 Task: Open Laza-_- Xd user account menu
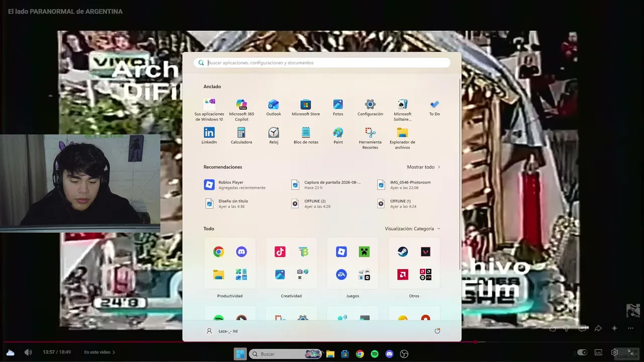pos(222,331)
